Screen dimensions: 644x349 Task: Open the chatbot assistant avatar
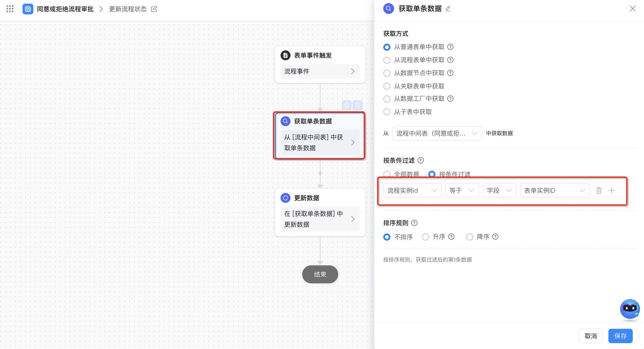click(x=630, y=309)
